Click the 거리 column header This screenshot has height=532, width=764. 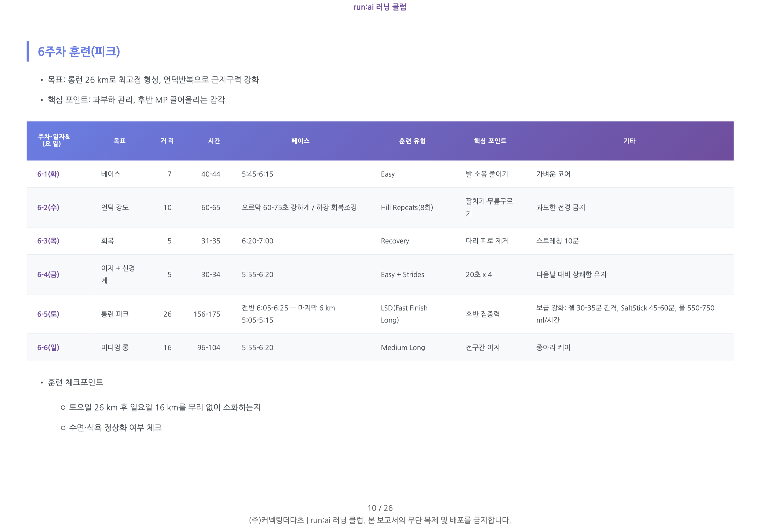(x=167, y=141)
